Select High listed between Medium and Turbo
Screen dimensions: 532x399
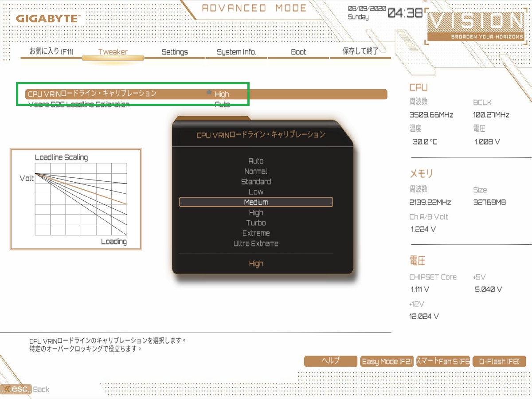pyautogui.click(x=256, y=212)
